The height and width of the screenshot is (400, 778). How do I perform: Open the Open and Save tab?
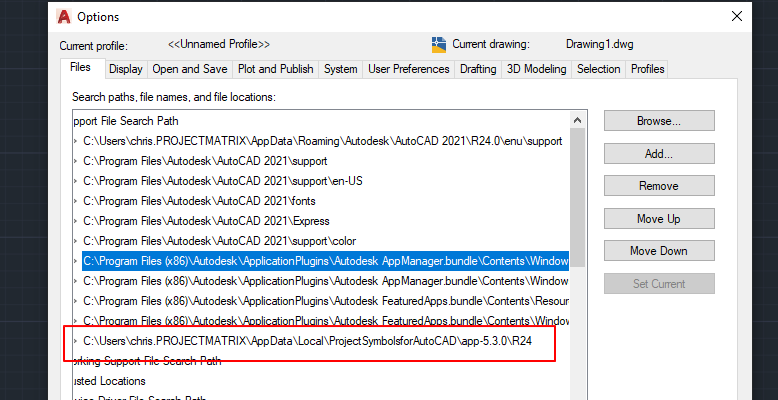click(x=190, y=69)
